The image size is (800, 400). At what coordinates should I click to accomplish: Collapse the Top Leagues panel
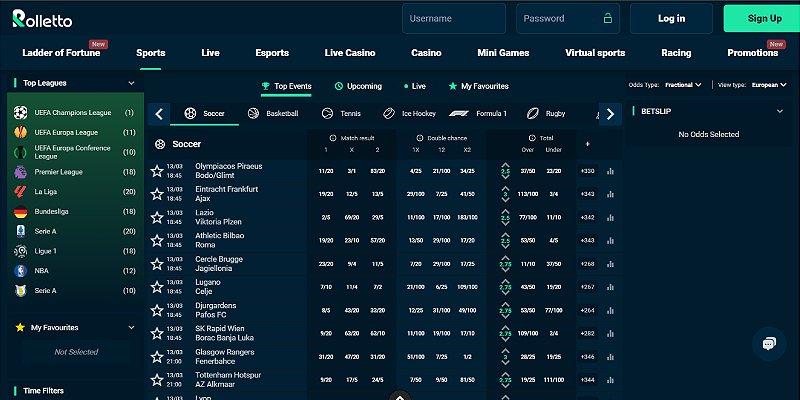(131, 84)
